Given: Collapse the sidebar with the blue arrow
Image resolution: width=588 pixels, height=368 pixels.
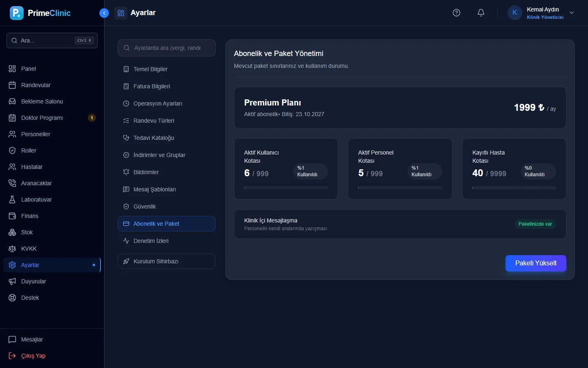Looking at the screenshot, I should [104, 13].
